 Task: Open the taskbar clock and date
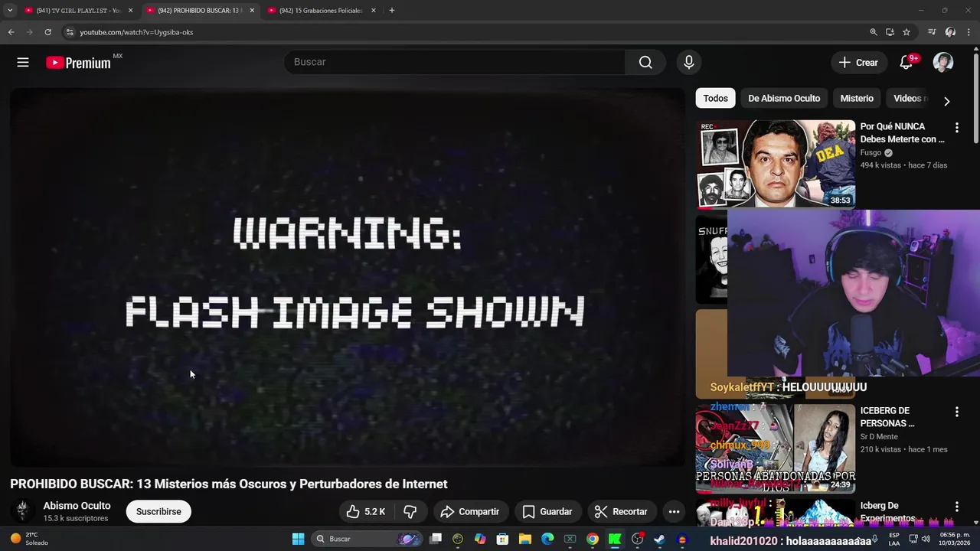(953, 539)
